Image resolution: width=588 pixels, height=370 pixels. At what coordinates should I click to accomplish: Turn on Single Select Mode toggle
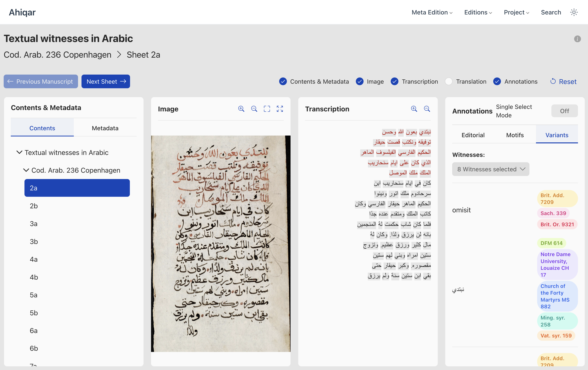click(x=564, y=111)
